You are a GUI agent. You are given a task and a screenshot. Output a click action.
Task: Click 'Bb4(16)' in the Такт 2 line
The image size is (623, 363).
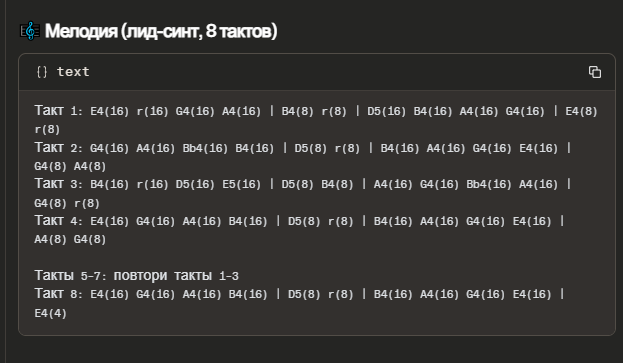[205, 149]
